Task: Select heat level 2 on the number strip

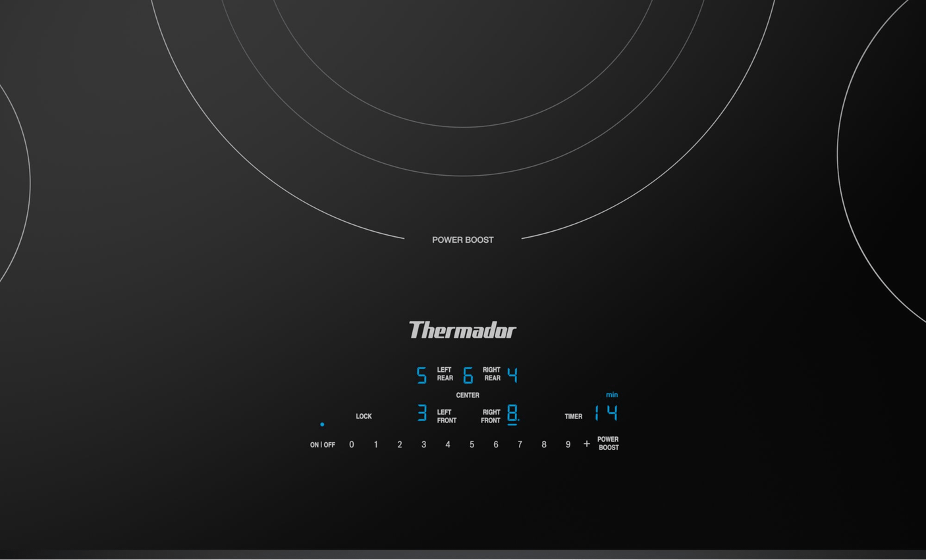Action: (400, 445)
